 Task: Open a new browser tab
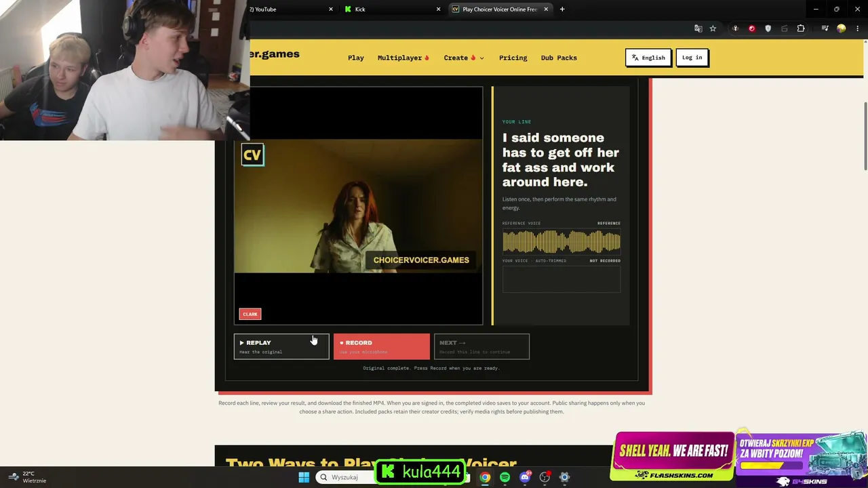point(562,9)
